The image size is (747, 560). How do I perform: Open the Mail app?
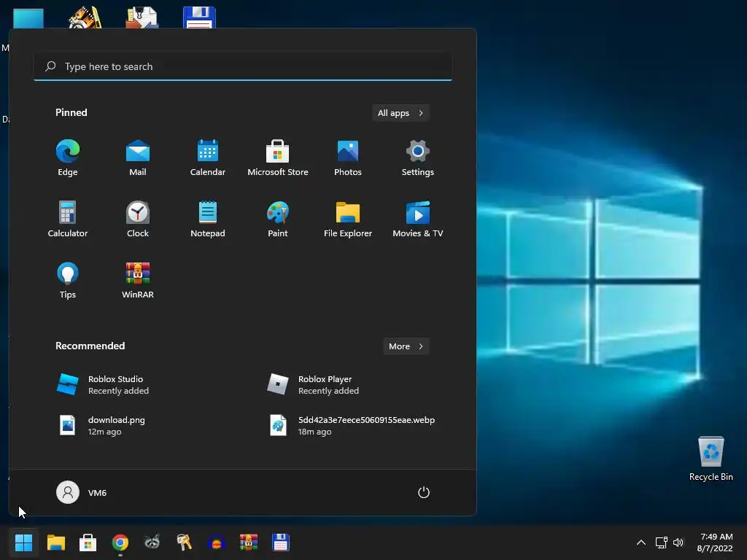tap(138, 158)
